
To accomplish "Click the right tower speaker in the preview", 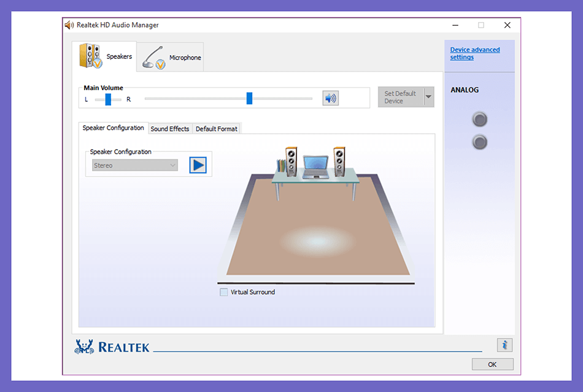I will 338,161.
